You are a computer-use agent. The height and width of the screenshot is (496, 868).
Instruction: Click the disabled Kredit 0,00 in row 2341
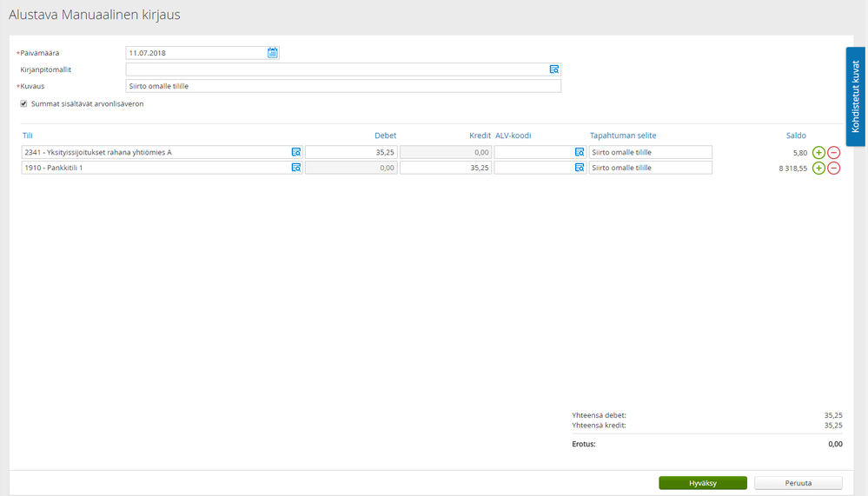click(446, 152)
